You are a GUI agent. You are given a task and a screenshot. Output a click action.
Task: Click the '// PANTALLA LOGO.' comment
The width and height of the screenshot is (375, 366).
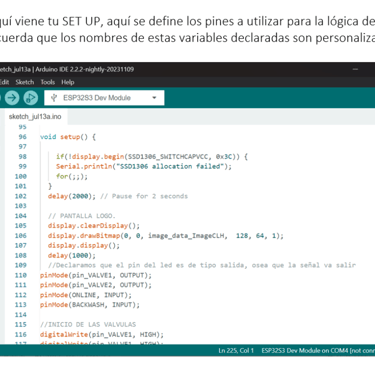(x=82, y=216)
